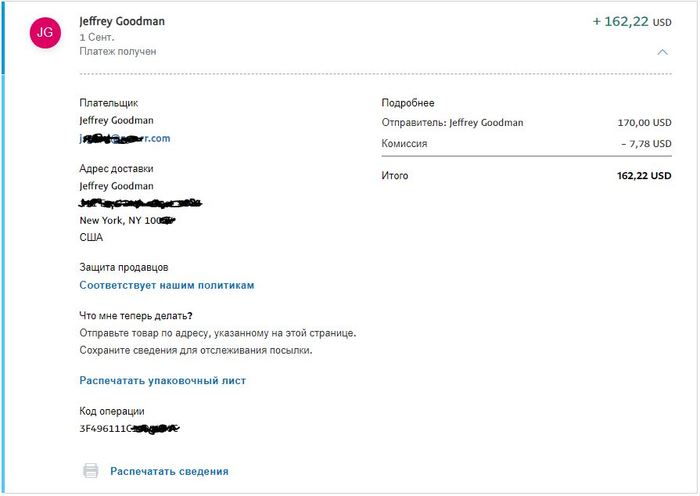The width and height of the screenshot is (700, 496).
Task: Click the Комиссия fee amount − 7,78 USD
Action: [x=646, y=144]
